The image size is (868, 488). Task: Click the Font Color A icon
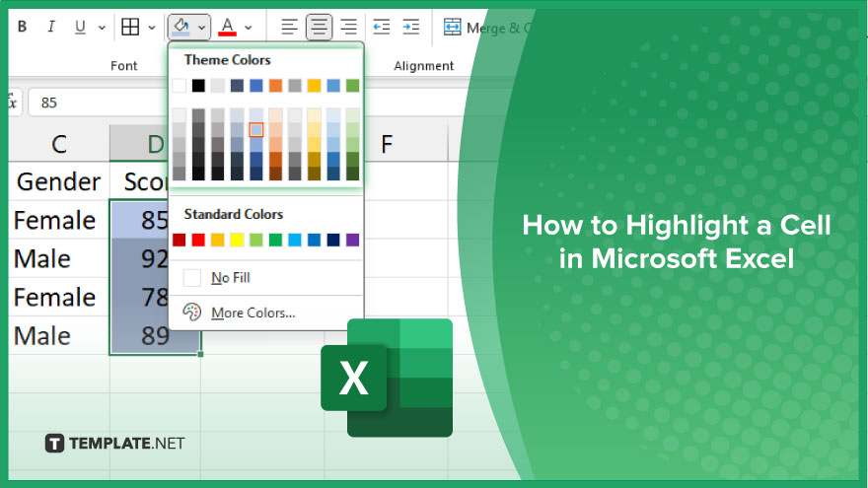click(x=228, y=27)
